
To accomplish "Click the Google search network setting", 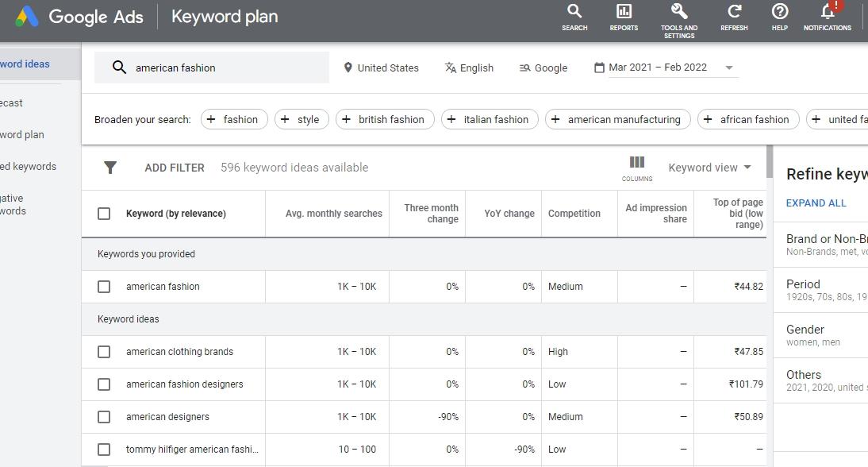I will pyautogui.click(x=543, y=68).
